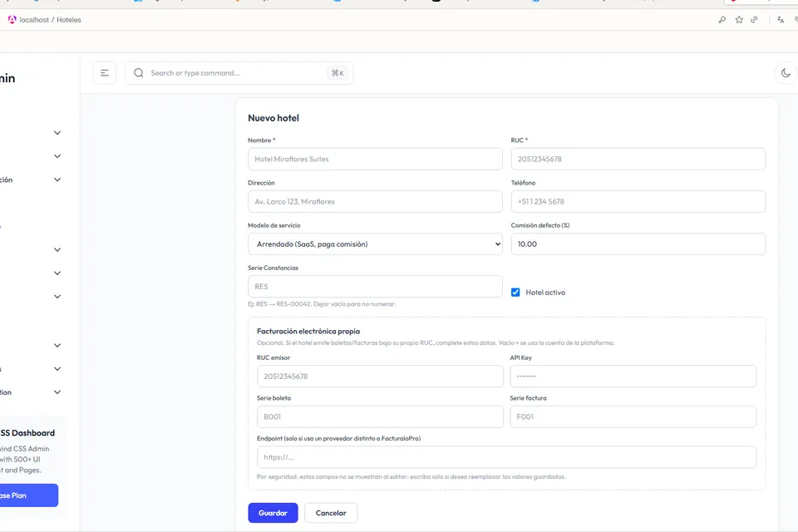The height and width of the screenshot is (532, 798).
Task: Click the RUC emisor input field
Action: tap(380, 377)
